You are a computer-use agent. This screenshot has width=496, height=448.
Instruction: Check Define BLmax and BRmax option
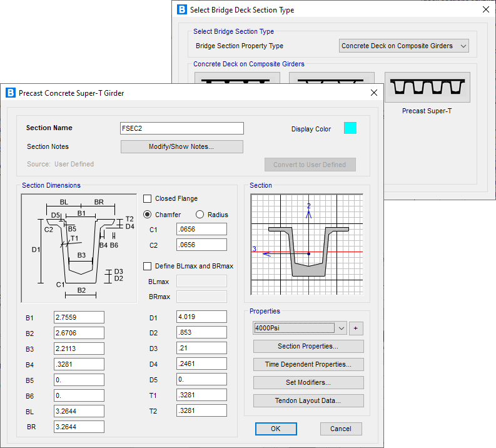click(148, 266)
